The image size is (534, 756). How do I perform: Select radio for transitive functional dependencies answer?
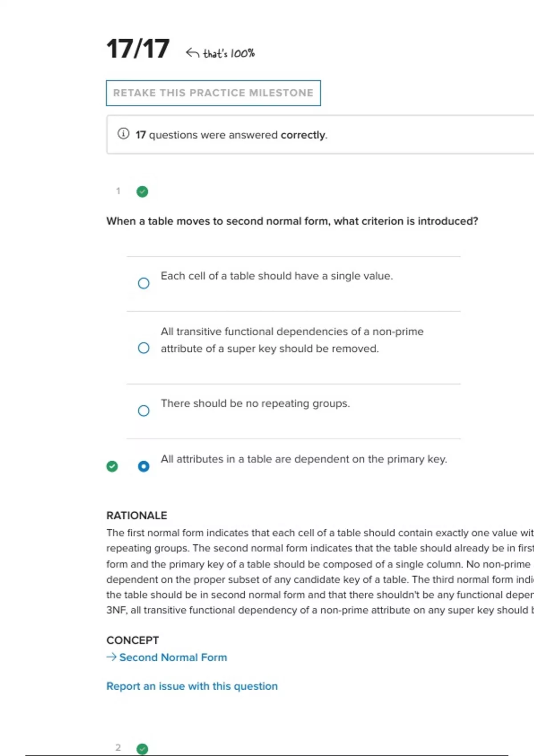click(x=143, y=348)
